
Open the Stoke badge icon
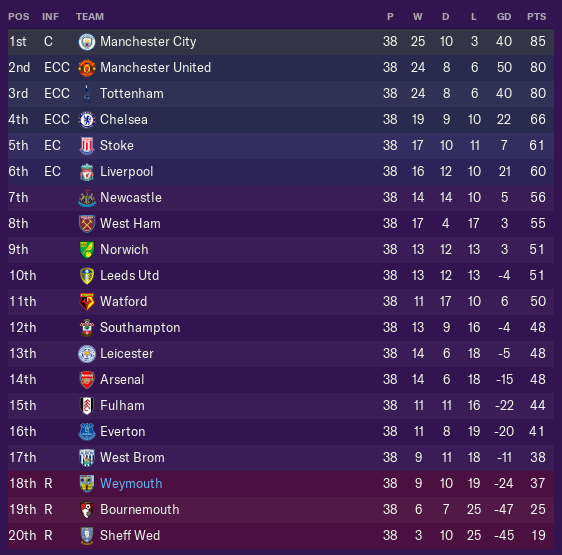[x=87, y=146]
